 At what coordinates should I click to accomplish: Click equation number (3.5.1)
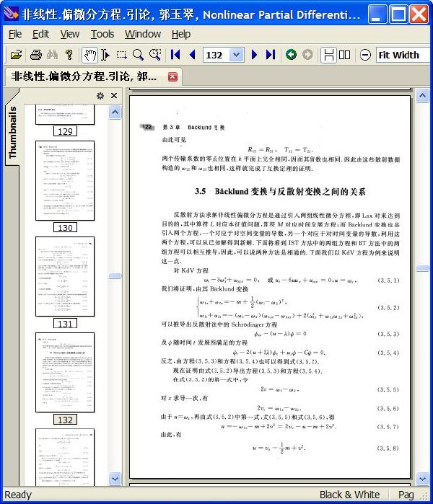[388, 280]
